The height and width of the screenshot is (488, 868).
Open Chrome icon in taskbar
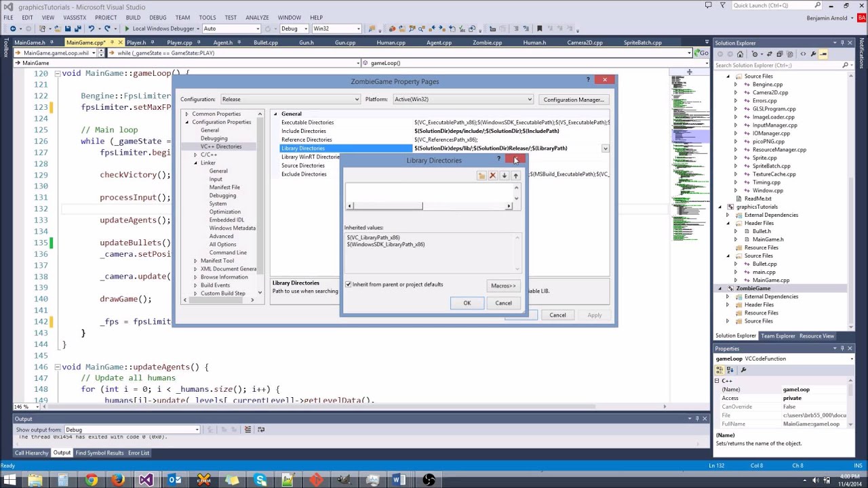91,480
